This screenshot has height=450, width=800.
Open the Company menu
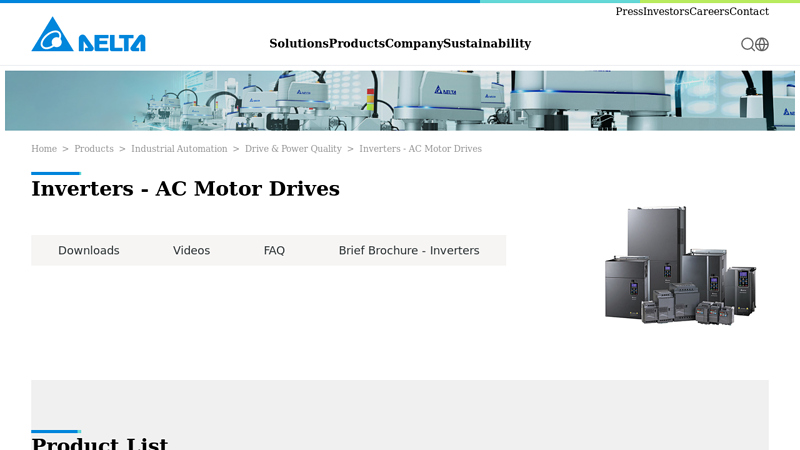coord(414,43)
